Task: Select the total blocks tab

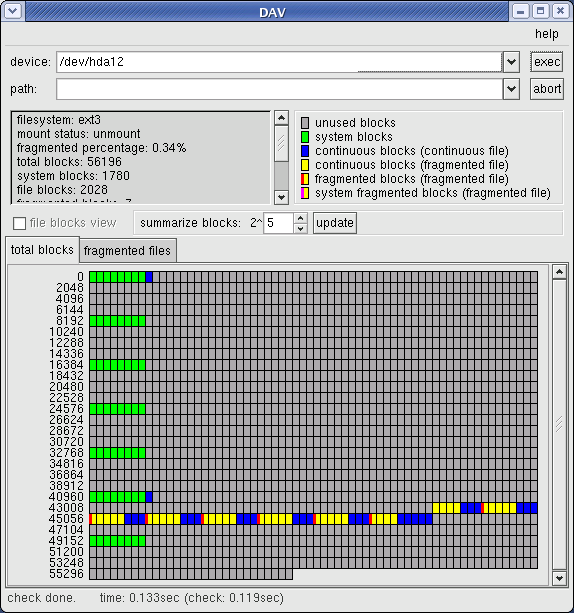Action: (42, 249)
